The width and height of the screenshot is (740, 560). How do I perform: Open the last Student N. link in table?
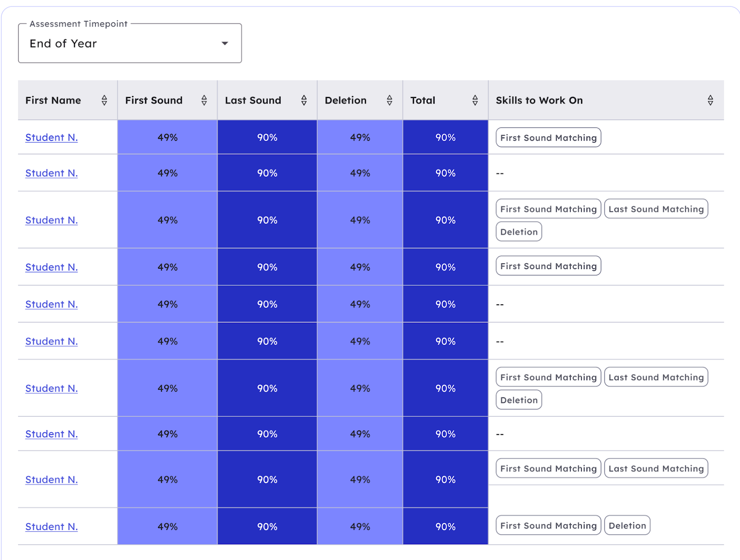(x=51, y=527)
